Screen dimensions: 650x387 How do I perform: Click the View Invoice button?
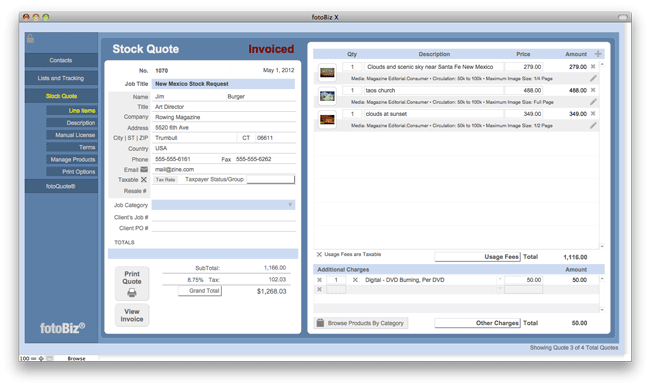coord(132,315)
